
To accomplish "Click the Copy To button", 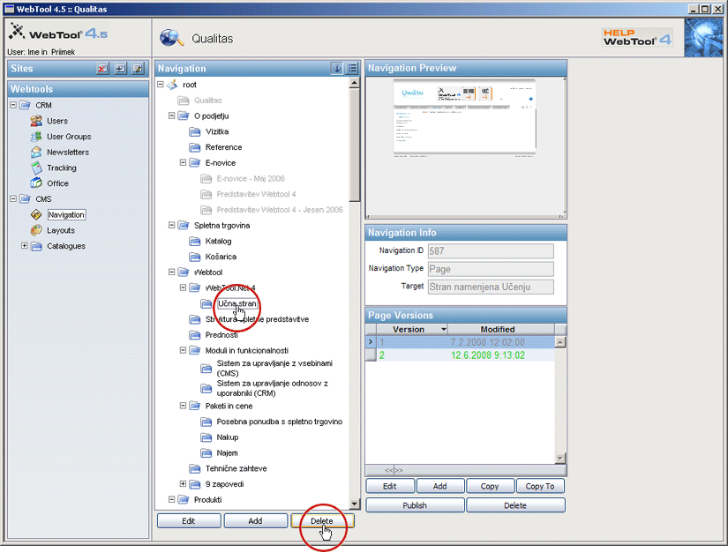I will 540,486.
